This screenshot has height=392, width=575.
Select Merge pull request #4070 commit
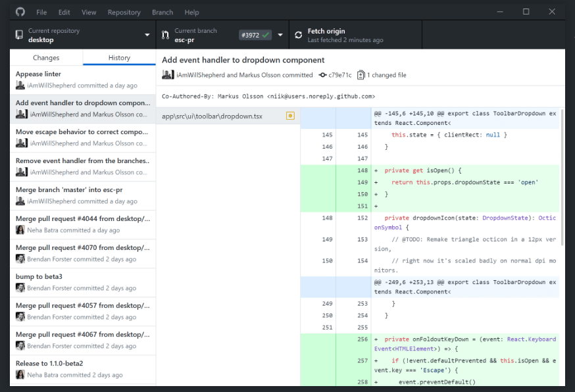point(83,254)
